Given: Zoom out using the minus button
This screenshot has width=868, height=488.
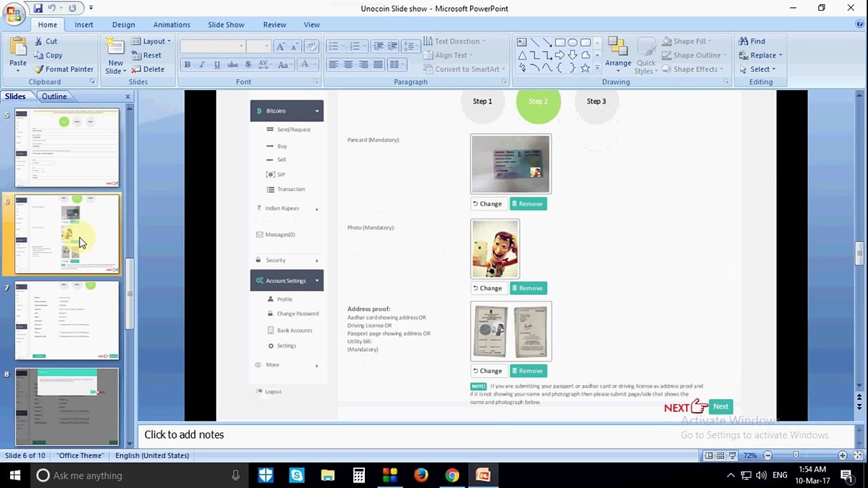Looking at the screenshot, I should click(x=768, y=455).
